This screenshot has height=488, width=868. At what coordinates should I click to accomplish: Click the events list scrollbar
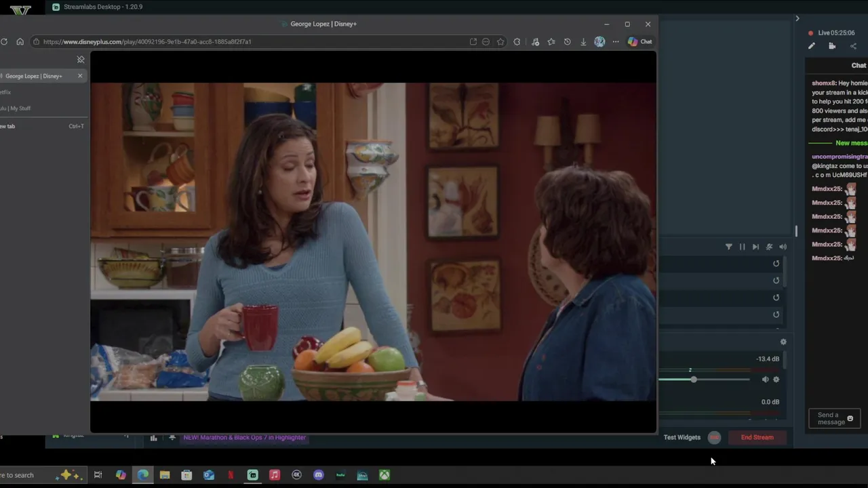coord(786,271)
